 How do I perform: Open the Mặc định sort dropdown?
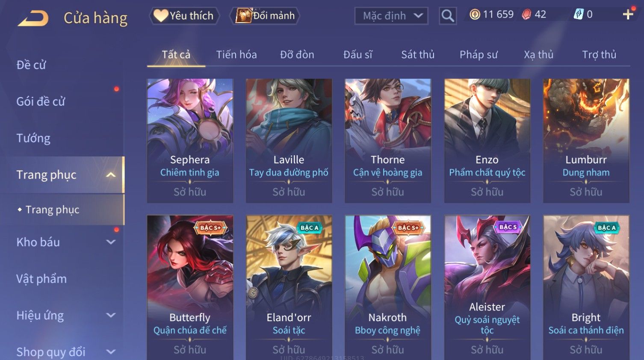[391, 16]
